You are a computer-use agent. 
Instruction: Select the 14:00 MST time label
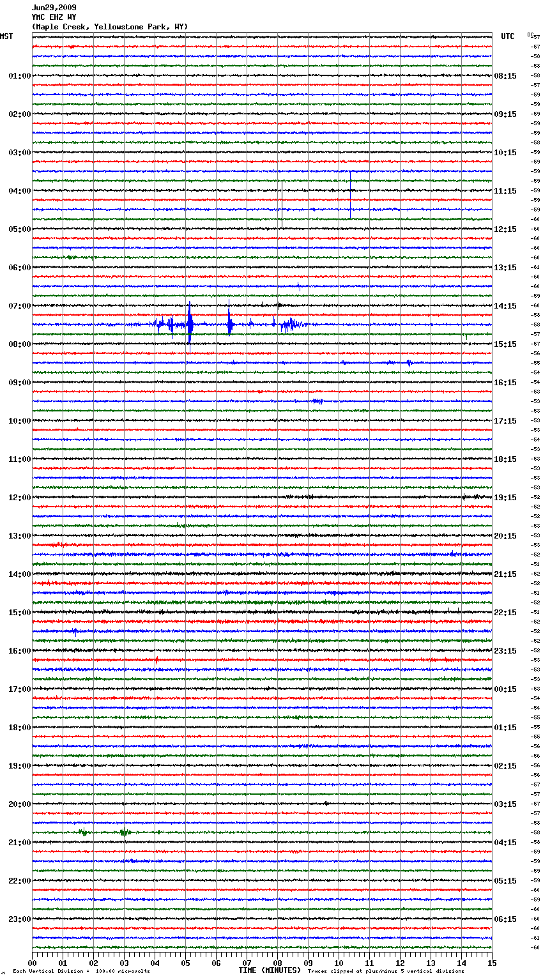20,574
